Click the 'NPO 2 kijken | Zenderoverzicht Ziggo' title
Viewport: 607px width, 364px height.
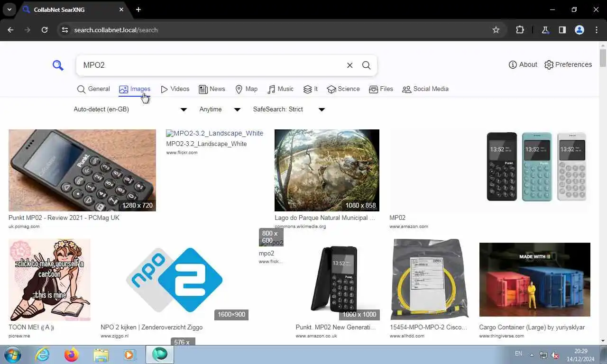(x=151, y=328)
